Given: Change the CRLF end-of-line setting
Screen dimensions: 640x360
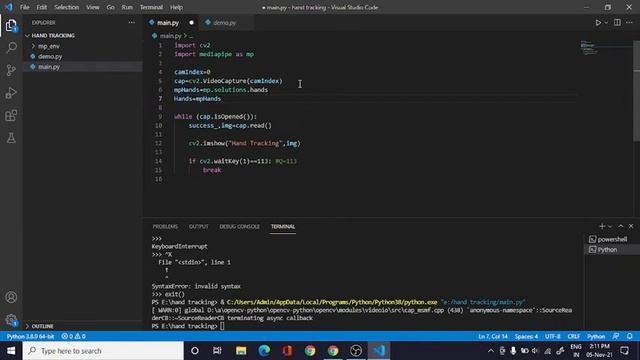Looking at the screenshot, I should 573,336.
